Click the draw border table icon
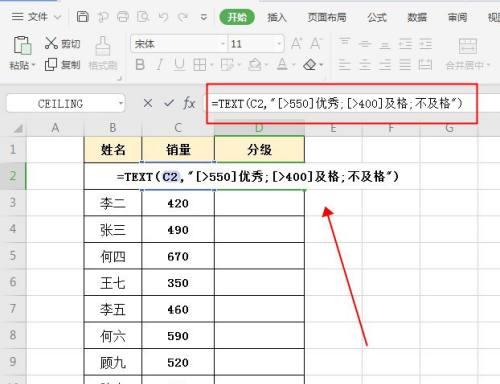The width and height of the screenshot is (500, 384). 227,65
